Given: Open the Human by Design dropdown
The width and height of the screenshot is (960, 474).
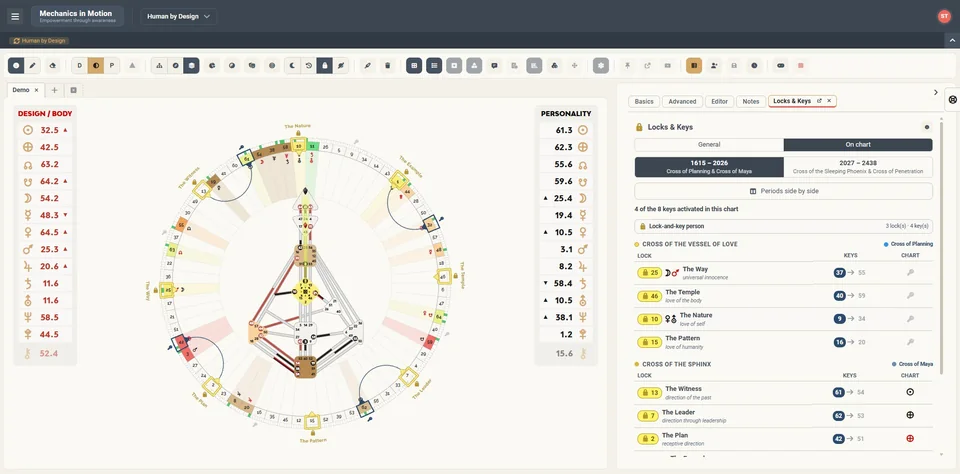Looking at the screenshot, I should pos(179,17).
